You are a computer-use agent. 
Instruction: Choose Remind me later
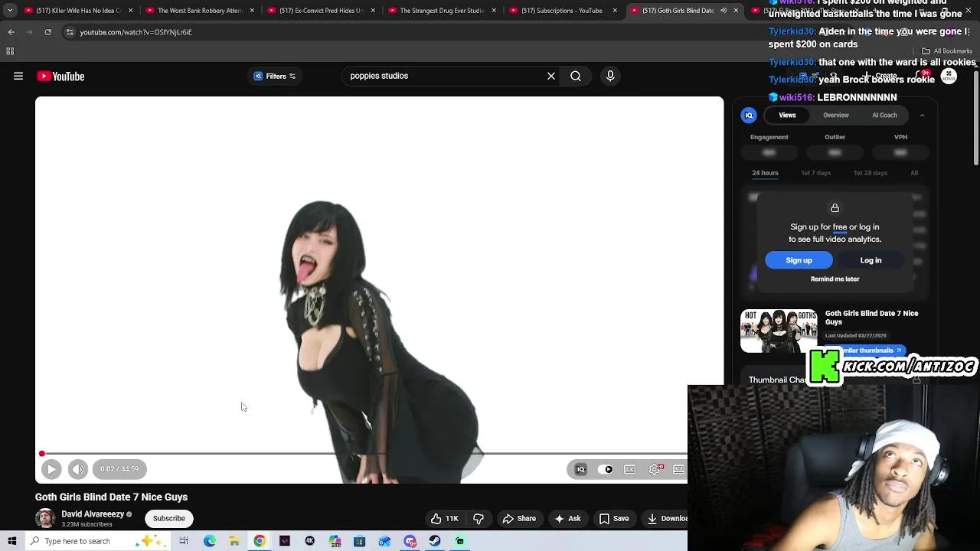coord(835,279)
